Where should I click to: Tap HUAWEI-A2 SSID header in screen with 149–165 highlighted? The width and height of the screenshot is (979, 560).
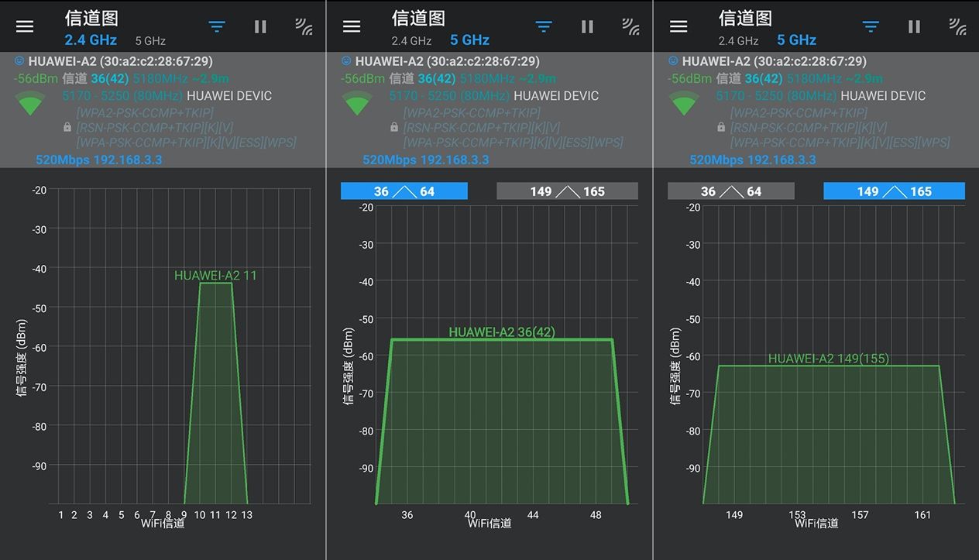tap(774, 60)
